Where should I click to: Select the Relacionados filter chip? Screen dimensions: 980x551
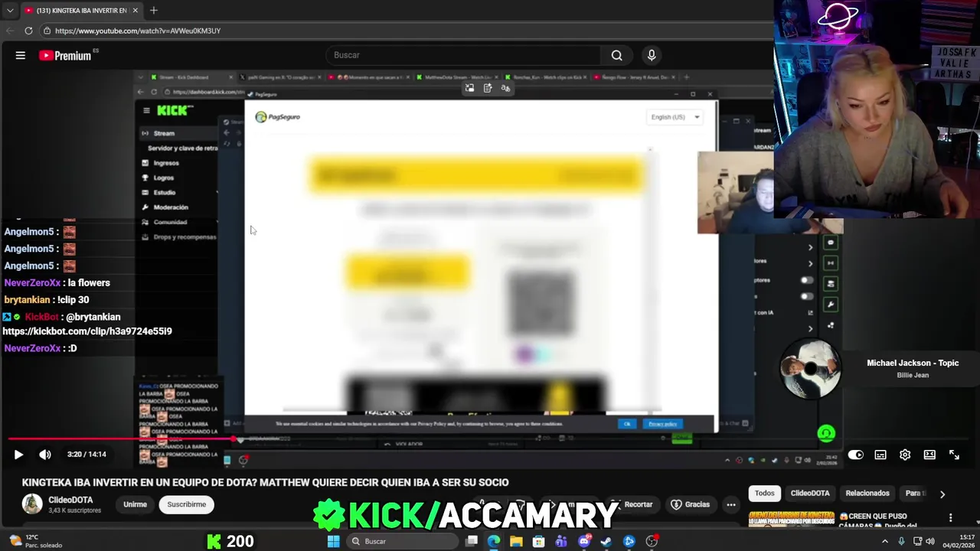pyautogui.click(x=867, y=494)
